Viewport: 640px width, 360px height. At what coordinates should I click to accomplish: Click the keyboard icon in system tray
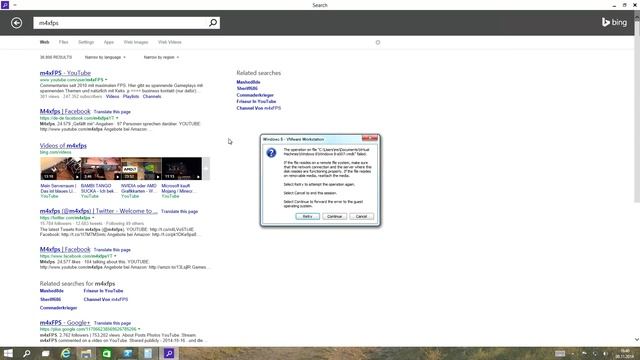560,353
